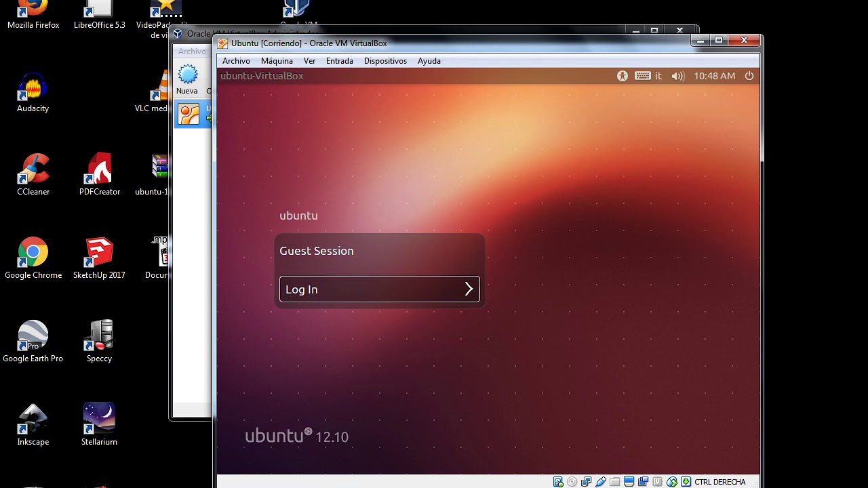Open Speccy desktop shortcut

click(x=99, y=342)
